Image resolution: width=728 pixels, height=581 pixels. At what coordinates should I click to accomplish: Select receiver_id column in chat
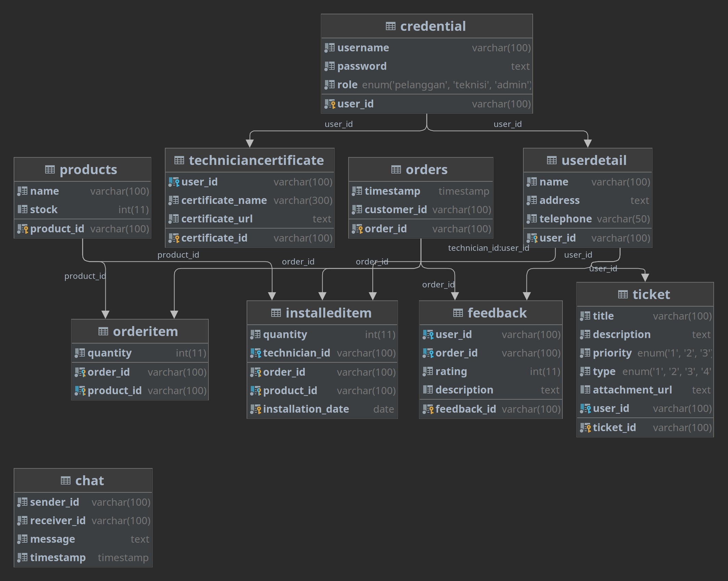click(83, 521)
